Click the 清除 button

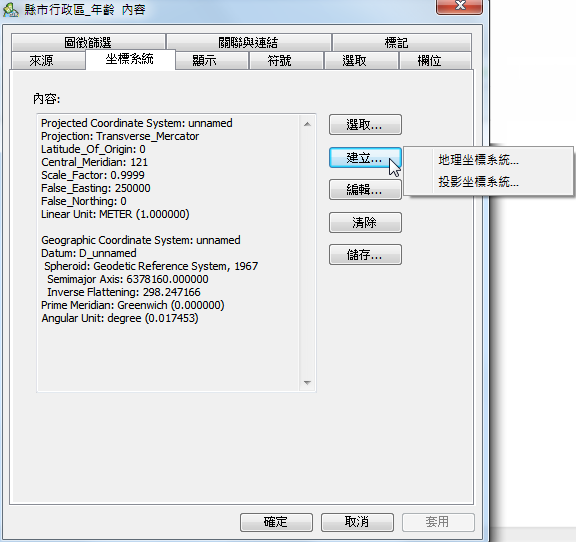365,222
